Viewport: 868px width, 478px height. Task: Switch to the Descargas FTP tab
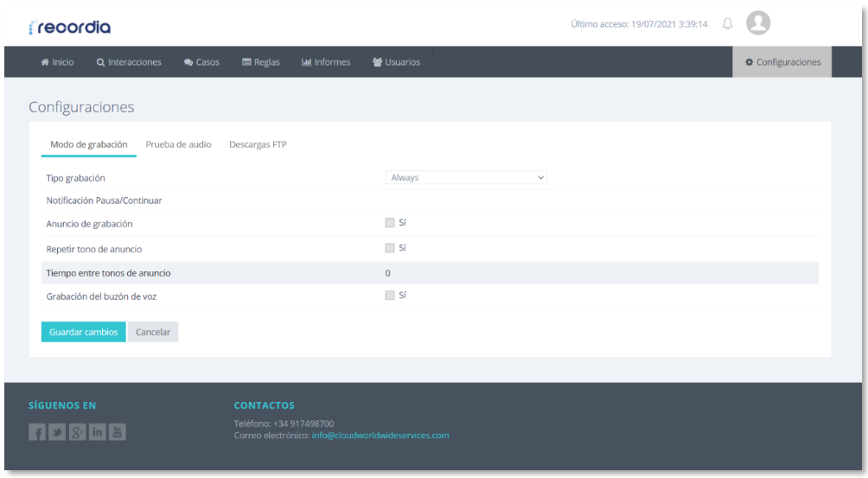point(258,144)
